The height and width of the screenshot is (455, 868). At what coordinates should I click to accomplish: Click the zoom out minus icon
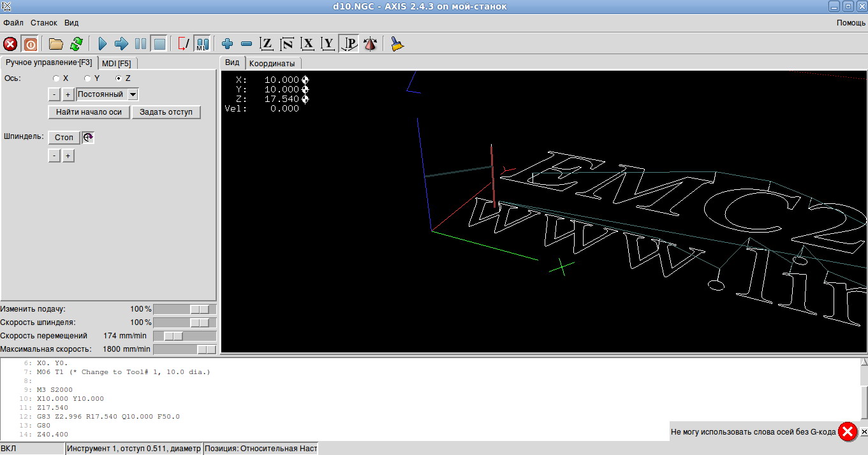(x=247, y=44)
